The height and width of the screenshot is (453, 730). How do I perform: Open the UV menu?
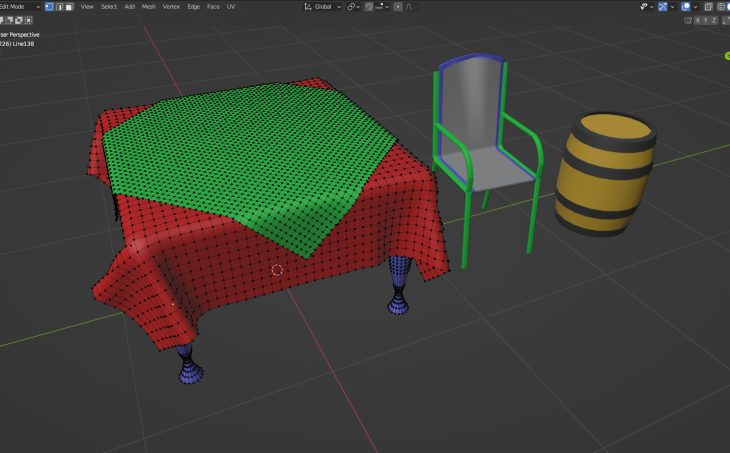pyautogui.click(x=231, y=6)
